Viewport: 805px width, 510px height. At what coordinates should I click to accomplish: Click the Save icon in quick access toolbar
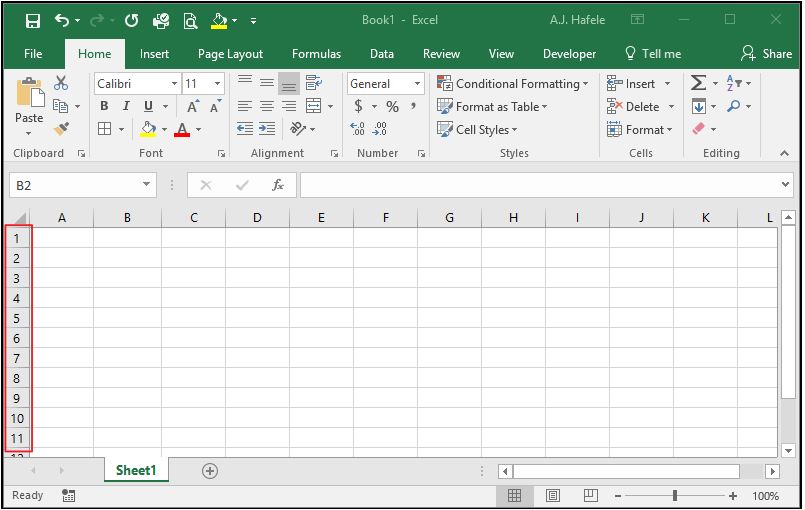point(33,21)
